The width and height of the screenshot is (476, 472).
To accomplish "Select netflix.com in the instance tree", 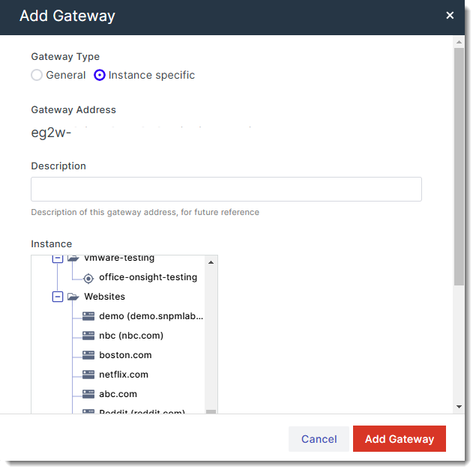I will click(x=124, y=375).
